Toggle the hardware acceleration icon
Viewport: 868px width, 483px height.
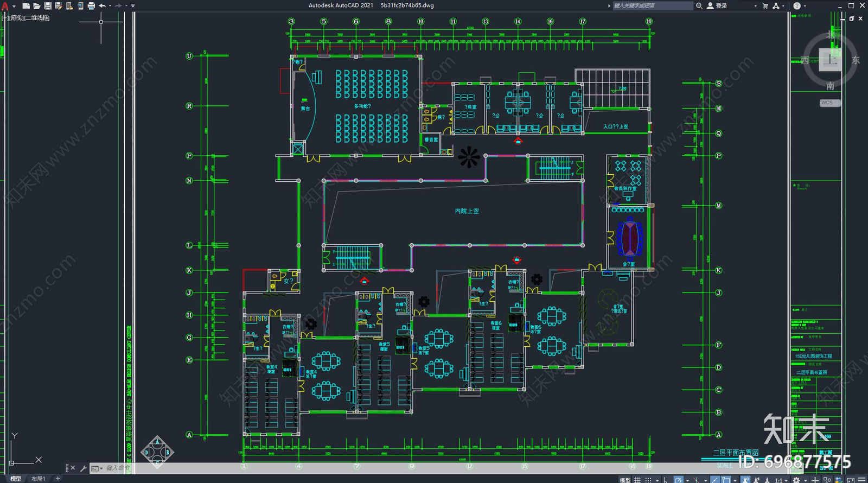pyautogui.click(x=838, y=479)
